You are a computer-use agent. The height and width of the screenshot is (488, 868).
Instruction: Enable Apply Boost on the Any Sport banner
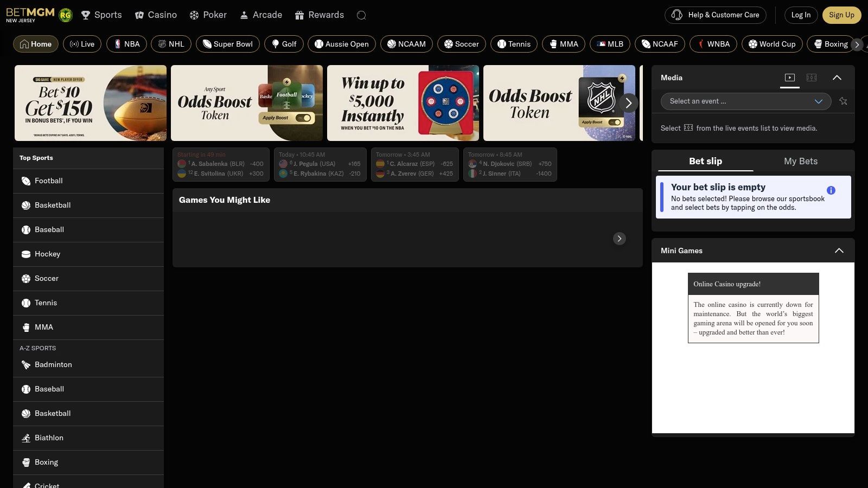tap(304, 118)
